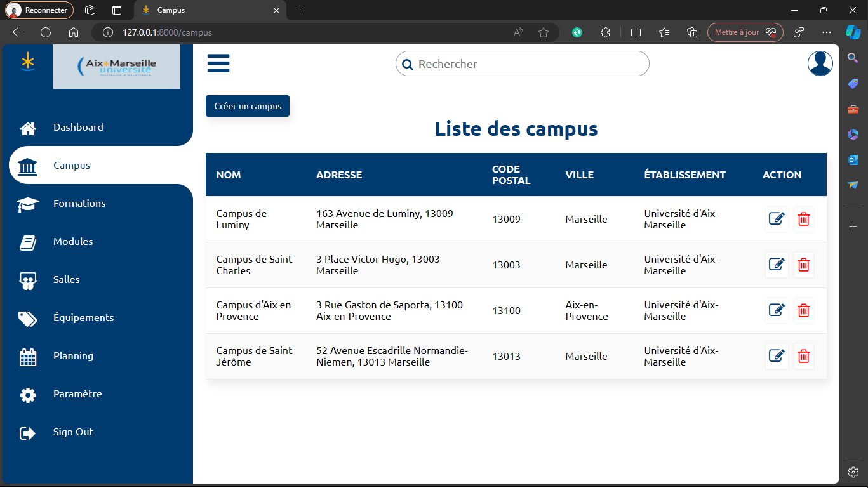Click the Outlook icon in Edge sidebar
Viewport: 868px width, 488px height.
(x=853, y=160)
